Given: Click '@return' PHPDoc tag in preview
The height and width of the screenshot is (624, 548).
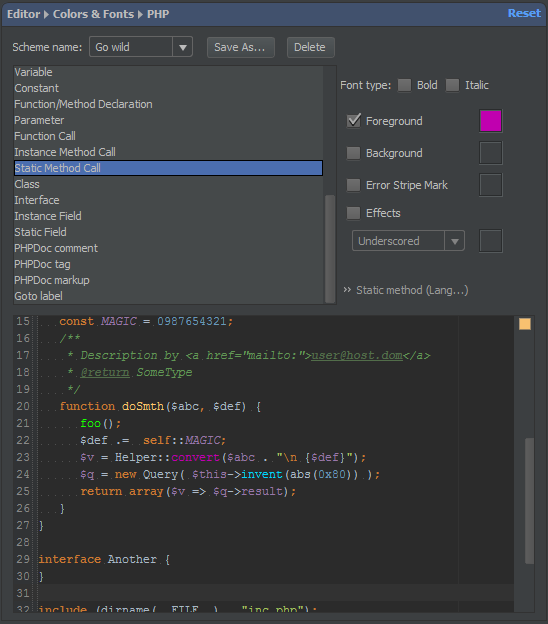Looking at the screenshot, I should (105, 372).
